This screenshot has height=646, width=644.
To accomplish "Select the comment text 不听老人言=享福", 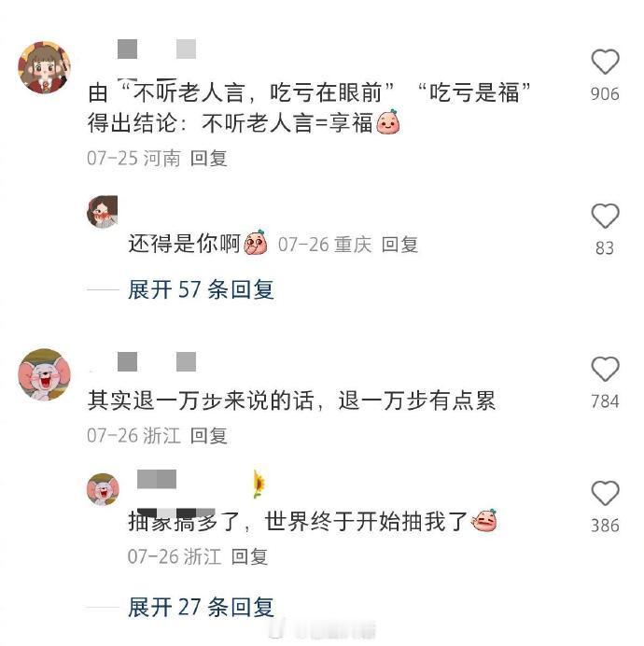I will pyautogui.click(x=287, y=123).
